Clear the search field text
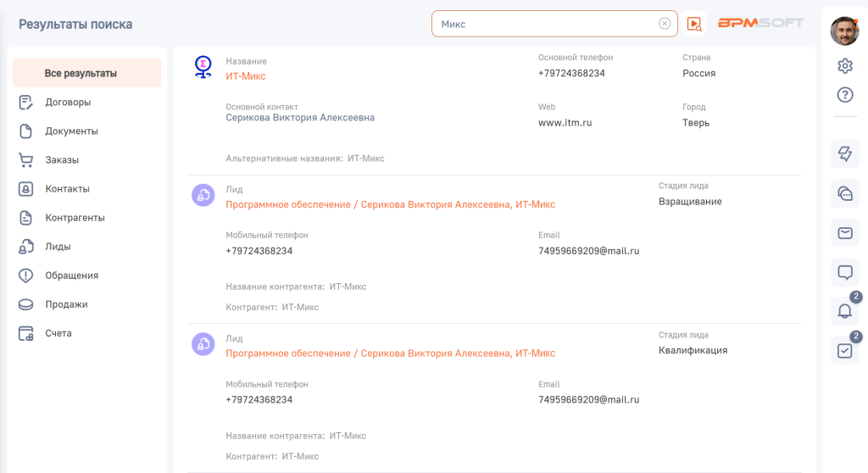The width and height of the screenshot is (868, 473). click(665, 24)
